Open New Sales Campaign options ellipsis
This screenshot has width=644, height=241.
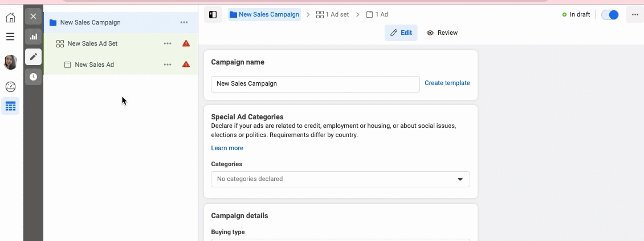(x=184, y=22)
